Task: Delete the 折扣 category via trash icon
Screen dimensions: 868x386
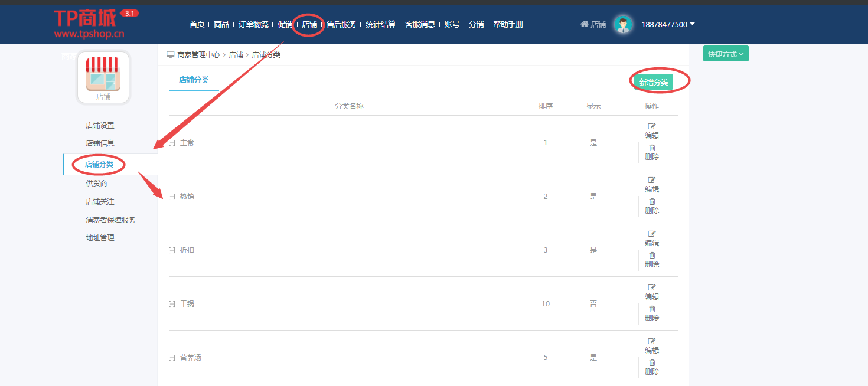Action: pos(652,256)
